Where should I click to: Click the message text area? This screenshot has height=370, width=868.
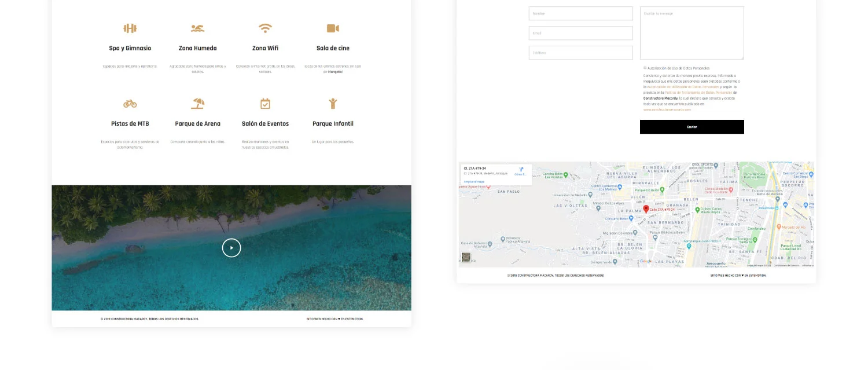tap(692, 33)
